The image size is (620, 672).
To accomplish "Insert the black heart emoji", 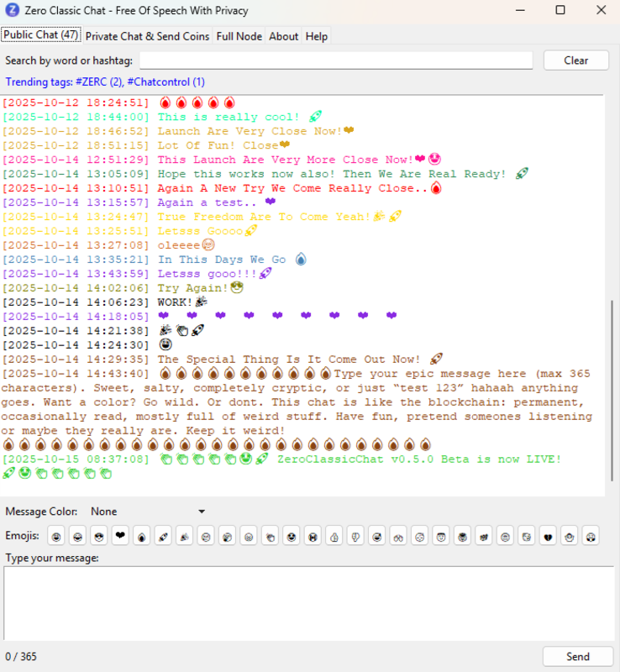I will pyautogui.click(x=120, y=536).
